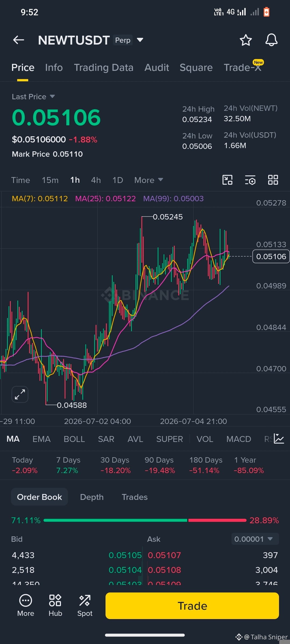Switch to Trades view
The height and width of the screenshot is (644, 290).
[135, 497]
